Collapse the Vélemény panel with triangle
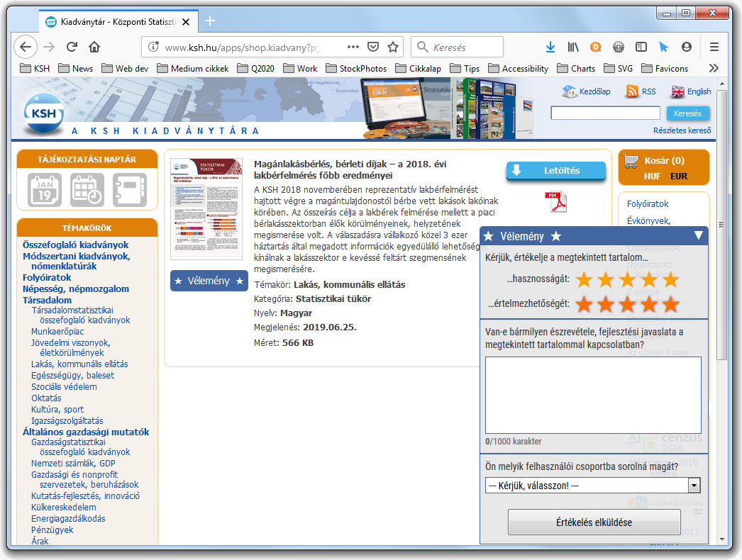This screenshot has height=560, width=742. pyautogui.click(x=699, y=235)
